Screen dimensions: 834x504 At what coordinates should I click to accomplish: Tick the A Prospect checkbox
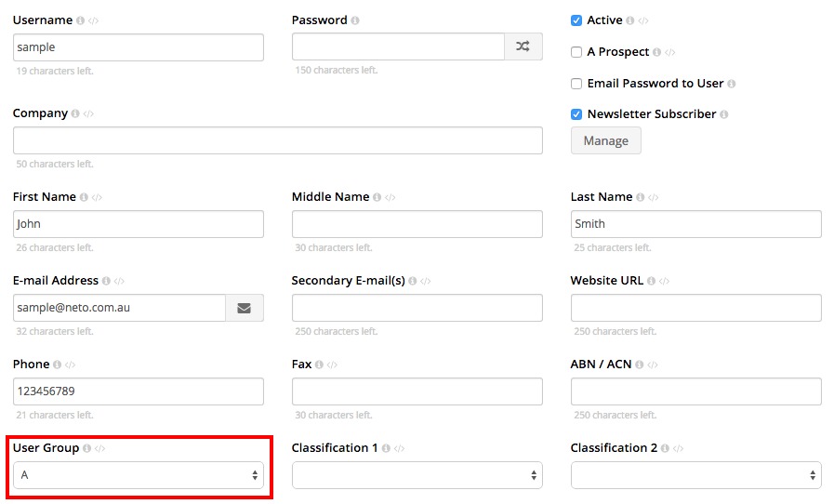coord(576,52)
